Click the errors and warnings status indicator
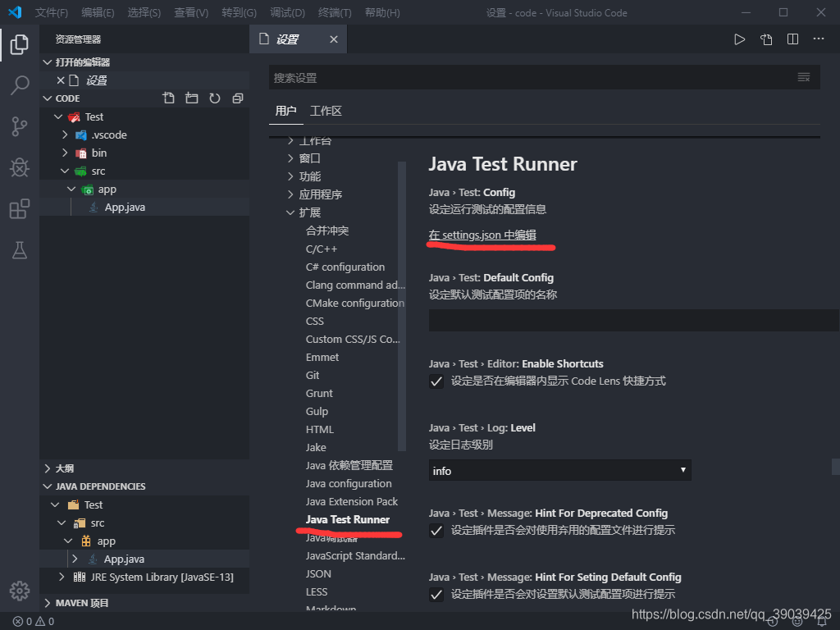Image resolution: width=840 pixels, height=630 pixels. [x=33, y=622]
